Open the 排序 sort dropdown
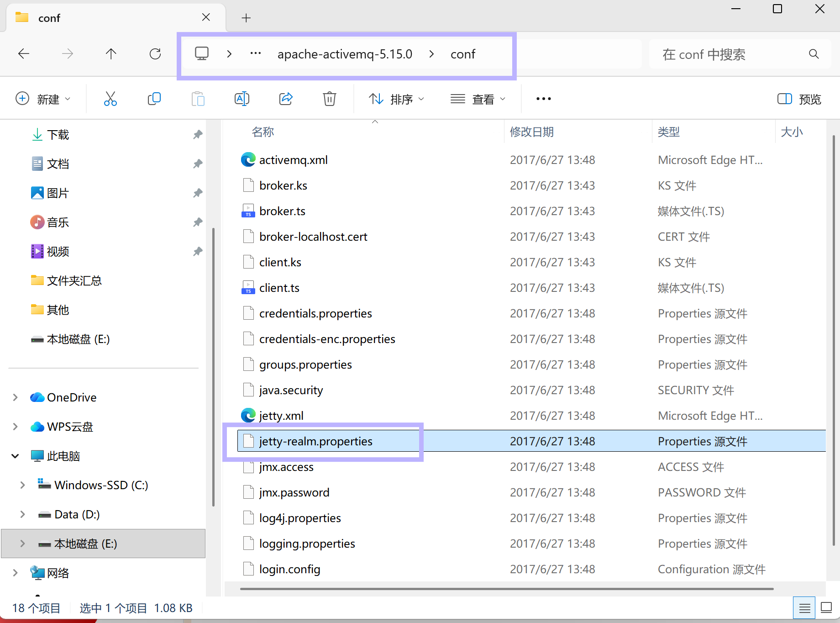Screen dimensions: 840x623 (397, 99)
